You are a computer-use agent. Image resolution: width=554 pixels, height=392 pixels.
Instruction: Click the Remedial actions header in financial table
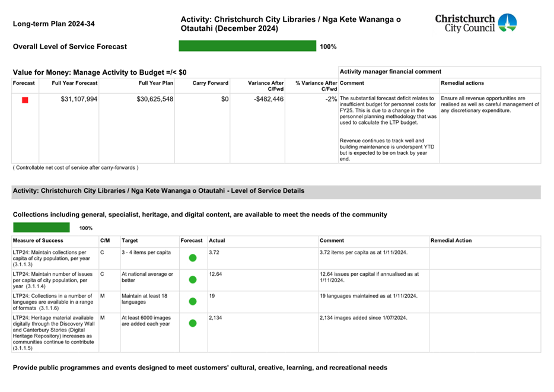pos(463,84)
